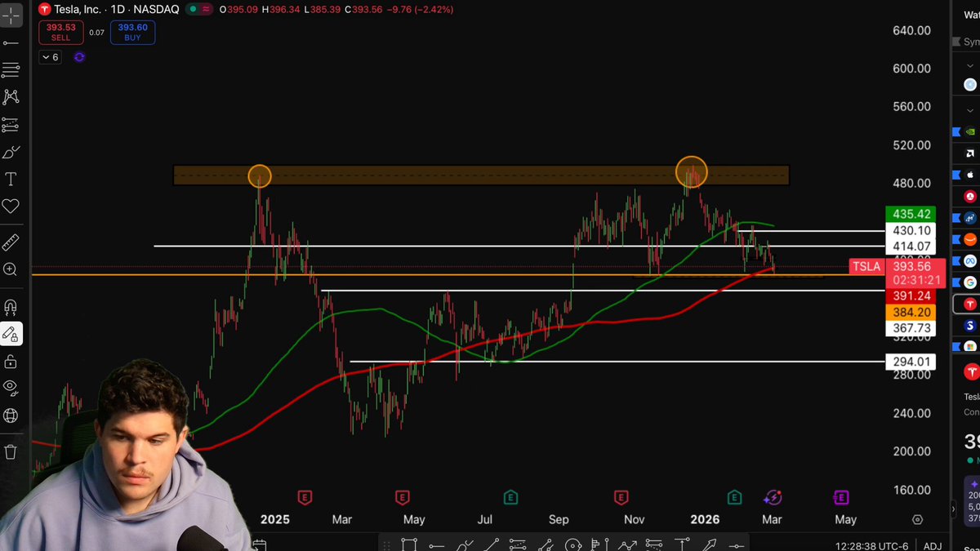Open the chart patterns tool
The height and width of the screenshot is (551, 980).
(11, 96)
